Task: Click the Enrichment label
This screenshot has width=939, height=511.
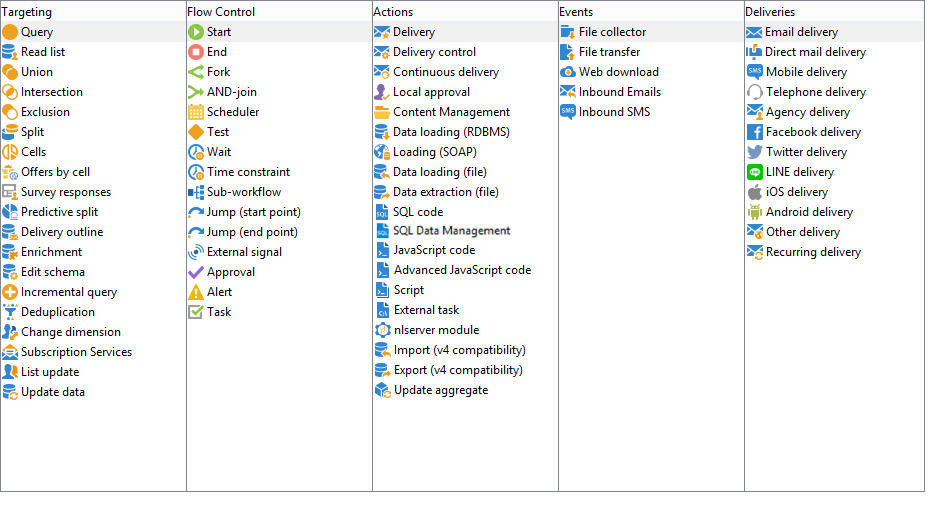Action: (x=52, y=252)
